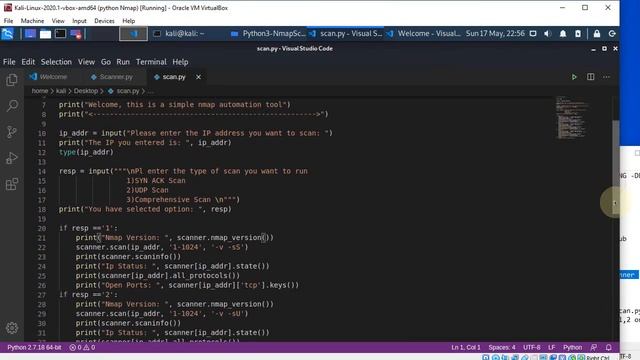This screenshot has height=360, width=640.
Task: Open the terminal launcher in Kali panel
Action: 60,34
